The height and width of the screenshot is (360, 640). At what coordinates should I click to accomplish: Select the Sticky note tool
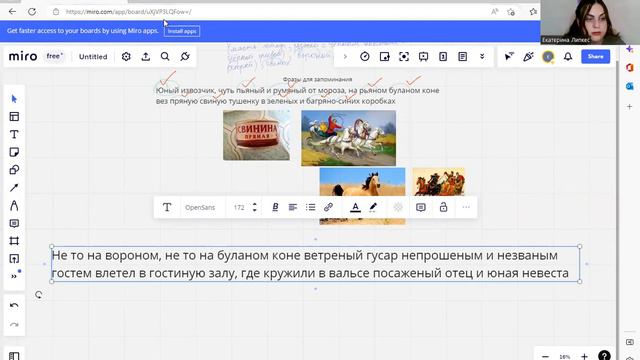point(14,152)
